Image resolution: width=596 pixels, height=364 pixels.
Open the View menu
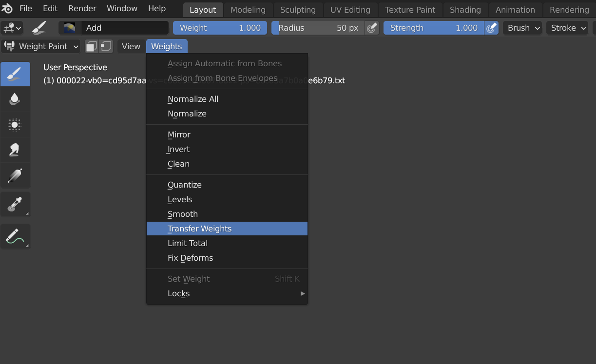pos(131,46)
